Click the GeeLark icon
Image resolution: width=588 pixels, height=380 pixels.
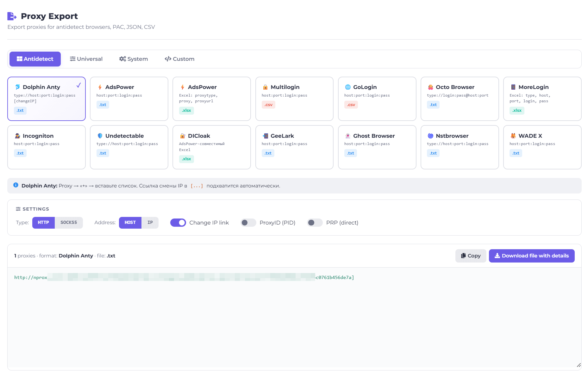[x=265, y=136]
